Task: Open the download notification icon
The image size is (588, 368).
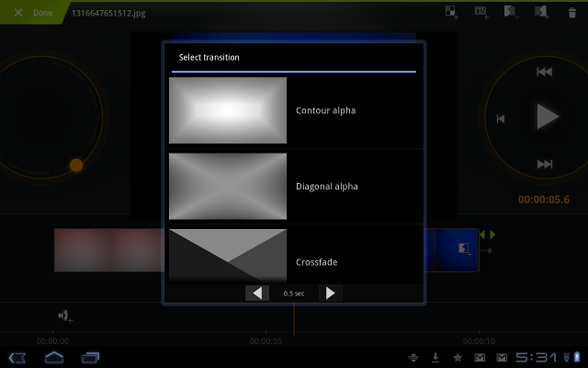Action: 435,358
